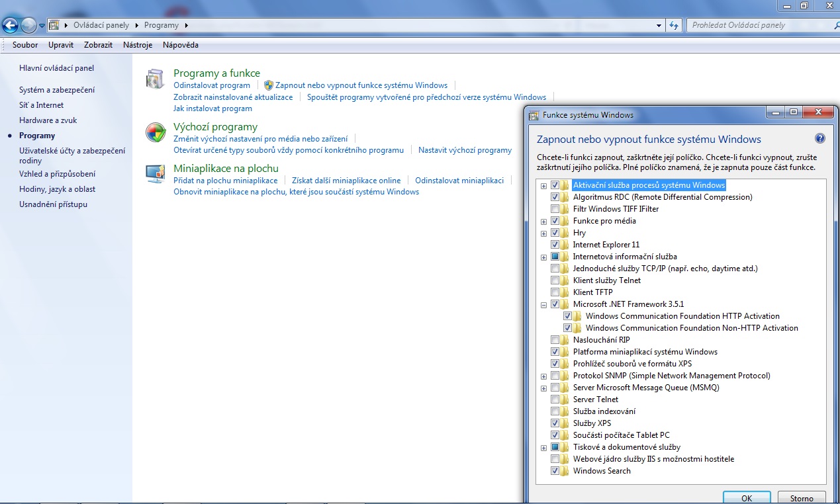
Task: Open the Nástroje menu
Action: click(138, 45)
